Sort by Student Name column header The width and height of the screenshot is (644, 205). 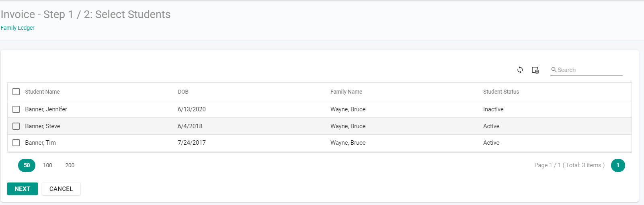coord(42,92)
